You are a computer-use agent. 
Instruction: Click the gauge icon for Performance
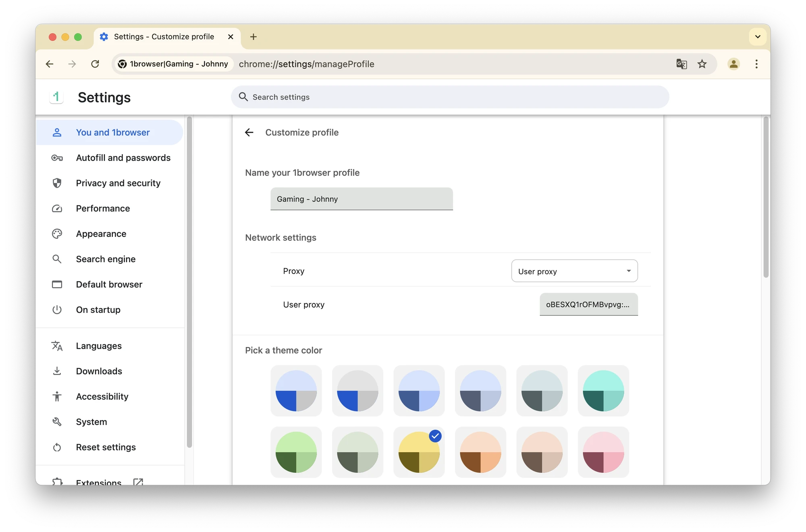tap(57, 209)
